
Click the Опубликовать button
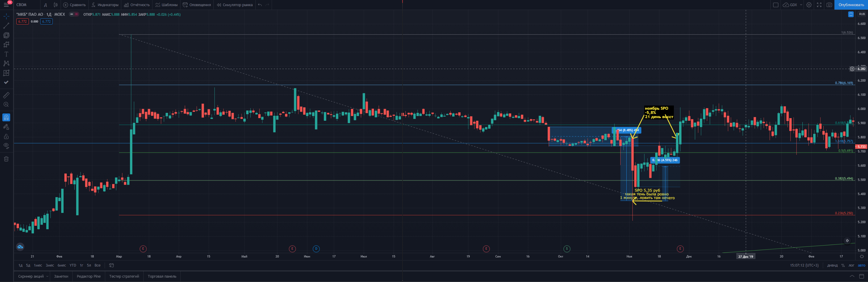pyautogui.click(x=851, y=5)
